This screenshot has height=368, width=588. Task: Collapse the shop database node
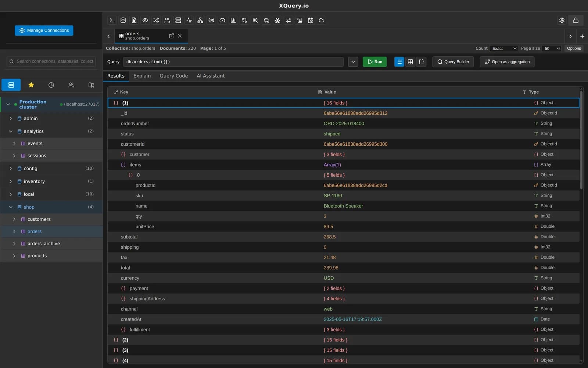pos(11,207)
